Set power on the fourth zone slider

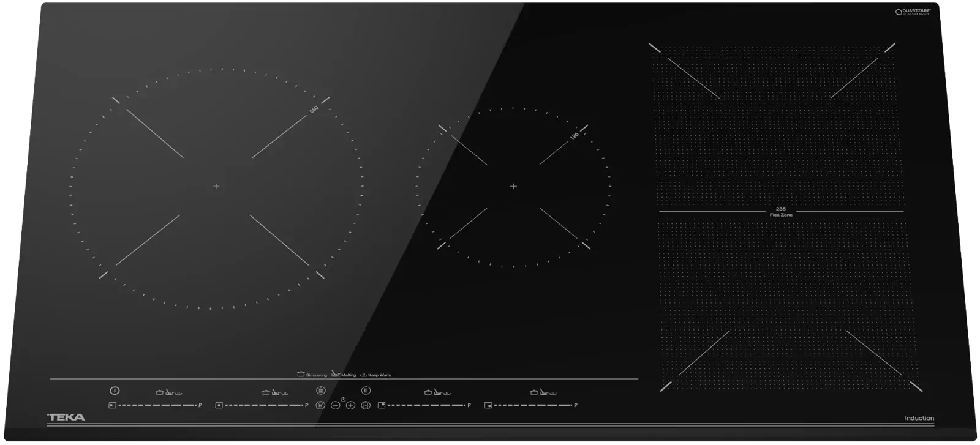click(x=533, y=405)
